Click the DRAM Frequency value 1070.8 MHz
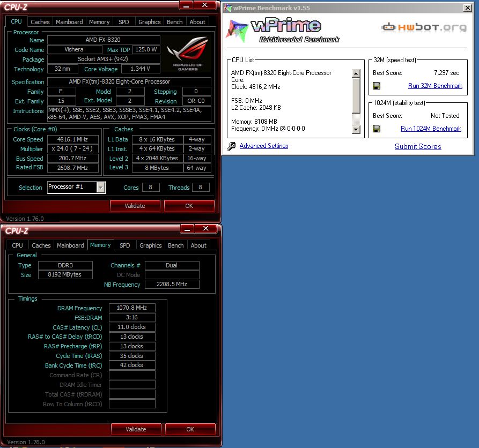The image size is (479, 448). pos(132,308)
